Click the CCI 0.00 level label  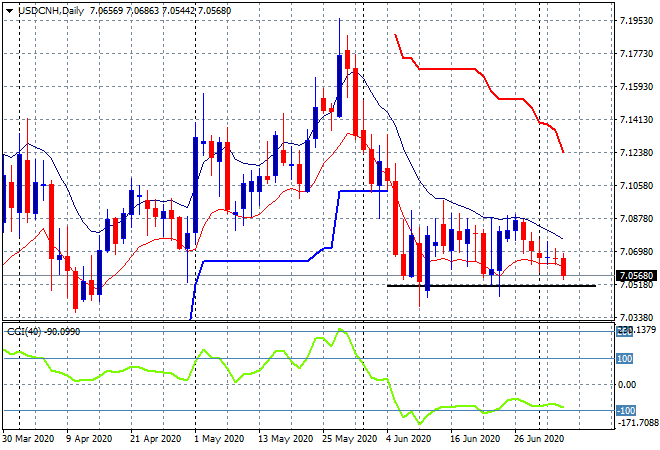coord(626,384)
